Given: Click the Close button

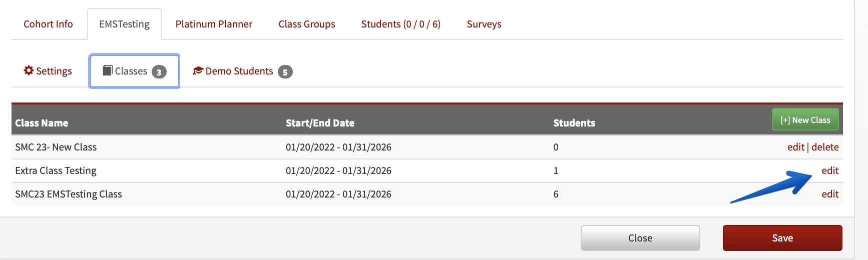Looking at the screenshot, I should 640,238.
